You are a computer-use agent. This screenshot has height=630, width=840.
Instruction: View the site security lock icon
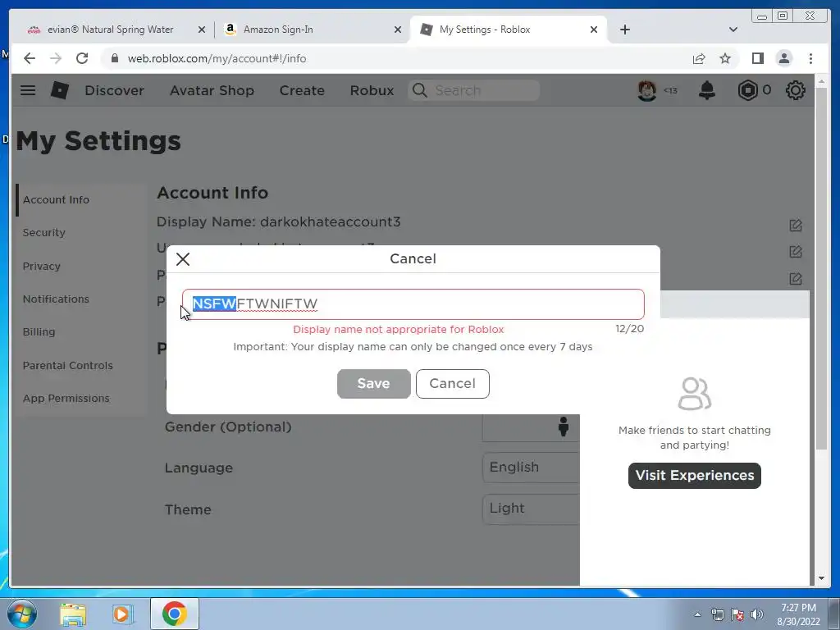(114, 58)
